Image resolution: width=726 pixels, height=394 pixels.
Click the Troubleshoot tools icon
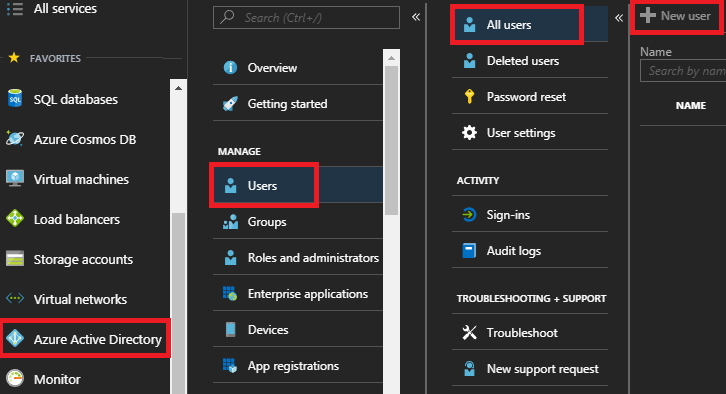(469, 332)
